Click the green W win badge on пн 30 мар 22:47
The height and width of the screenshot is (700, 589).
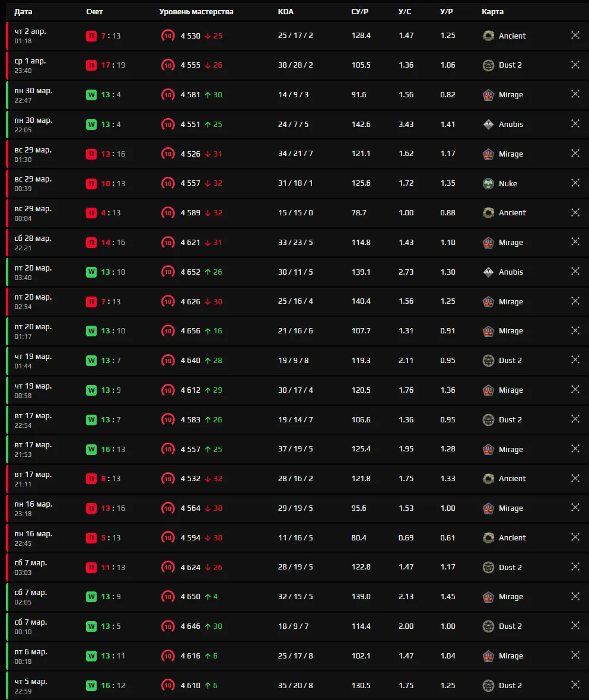90,95
